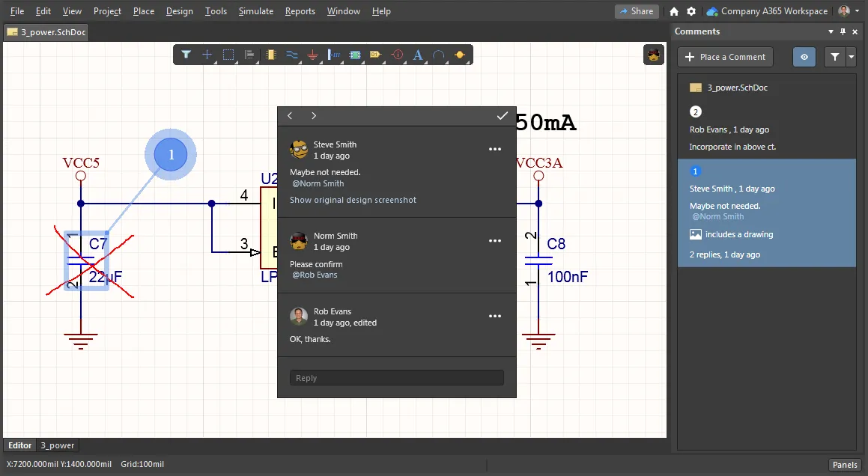
Task: Open the Simulate menu
Action: pyautogui.click(x=255, y=11)
